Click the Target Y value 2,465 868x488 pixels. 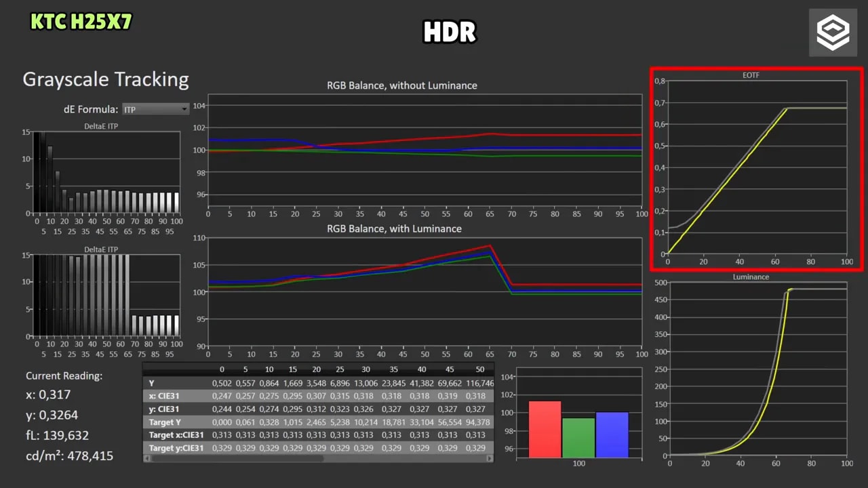pos(317,422)
